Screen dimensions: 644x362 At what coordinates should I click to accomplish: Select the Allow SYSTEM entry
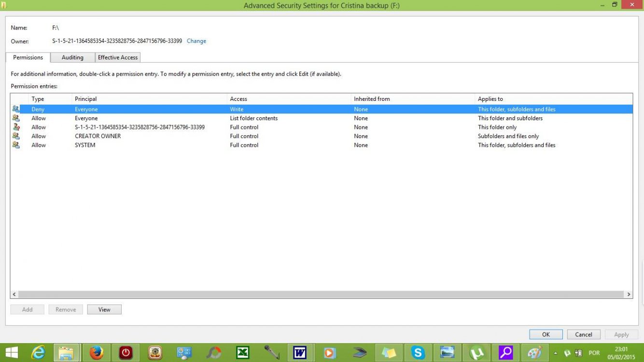(322, 145)
